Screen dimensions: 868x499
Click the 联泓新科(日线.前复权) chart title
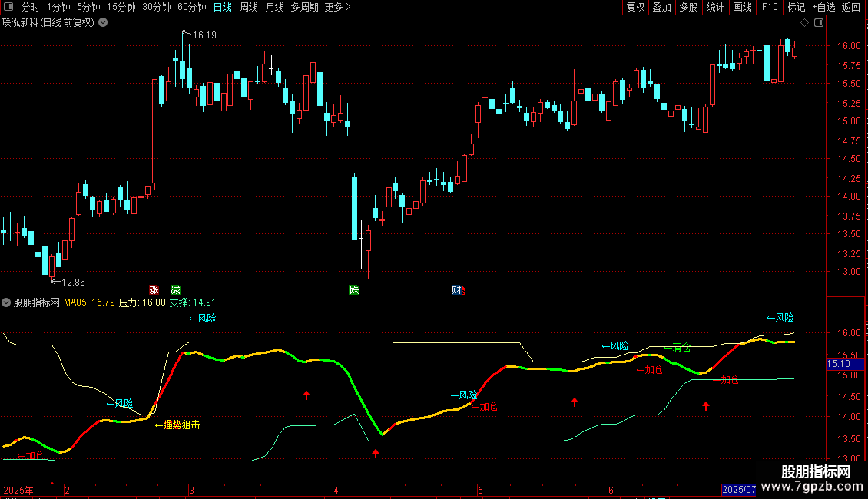tap(48, 23)
